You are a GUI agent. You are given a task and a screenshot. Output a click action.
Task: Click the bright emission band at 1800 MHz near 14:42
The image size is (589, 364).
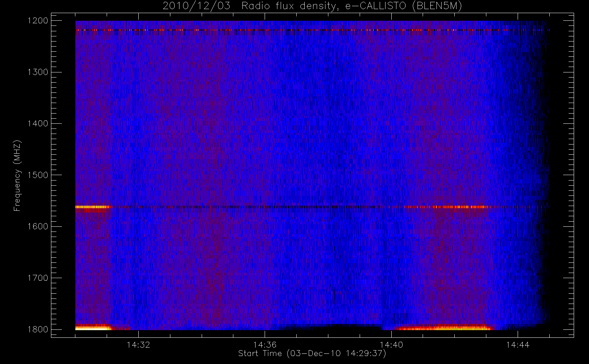(444, 328)
